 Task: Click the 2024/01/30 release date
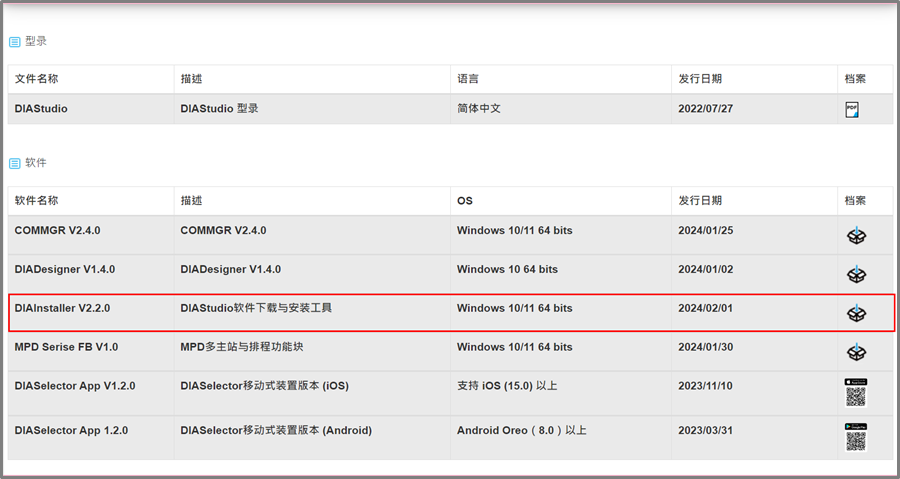(705, 347)
